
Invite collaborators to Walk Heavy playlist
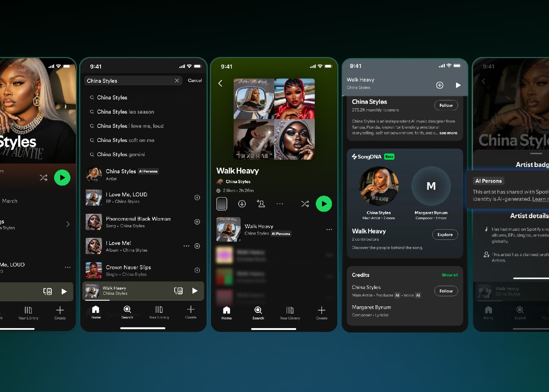click(x=261, y=204)
